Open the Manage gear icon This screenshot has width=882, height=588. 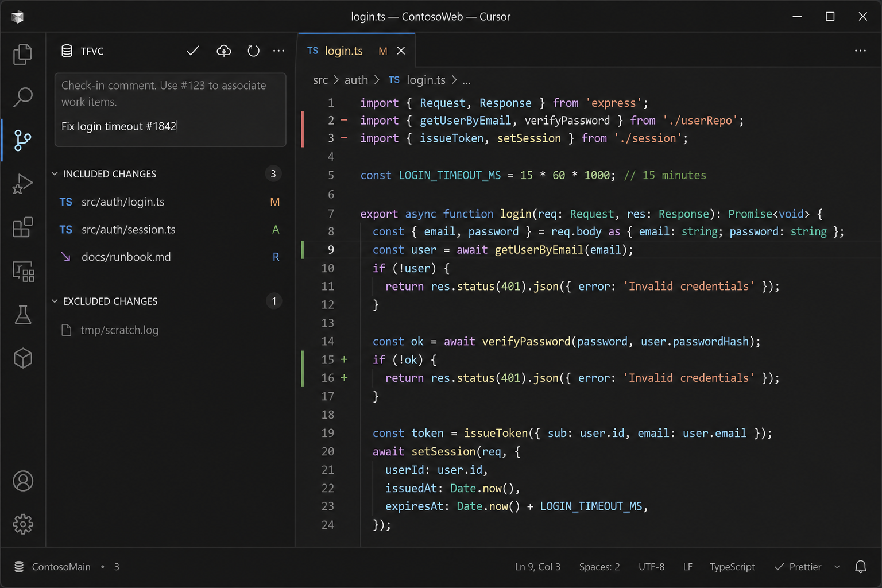coord(23,524)
